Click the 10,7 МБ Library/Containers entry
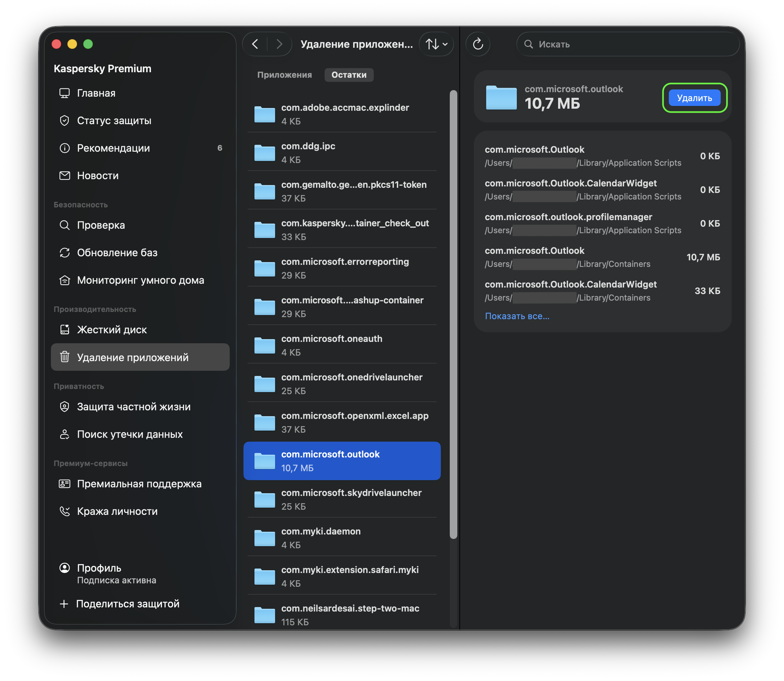The width and height of the screenshot is (784, 681). [x=602, y=257]
